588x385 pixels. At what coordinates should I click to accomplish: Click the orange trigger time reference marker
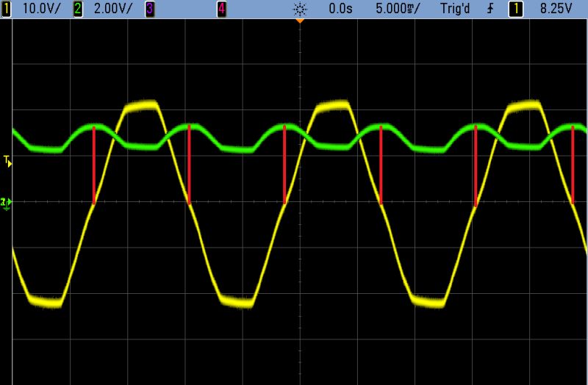[x=300, y=21]
